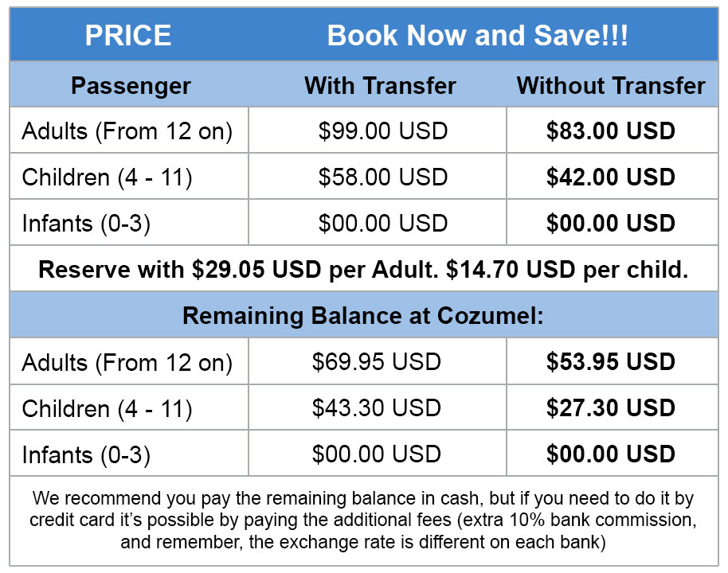Click Remaining Balance at Cozumel header
The width and height of the screenshot is (728, 573).
[x=363, y=316]
